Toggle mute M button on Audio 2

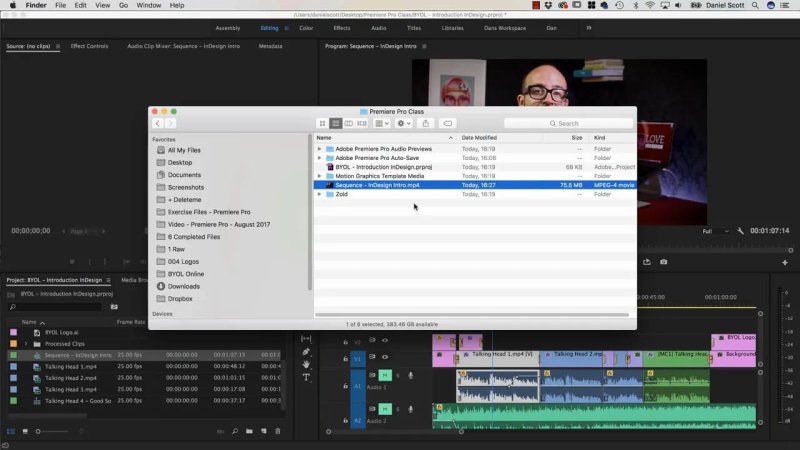click(385, 409)
